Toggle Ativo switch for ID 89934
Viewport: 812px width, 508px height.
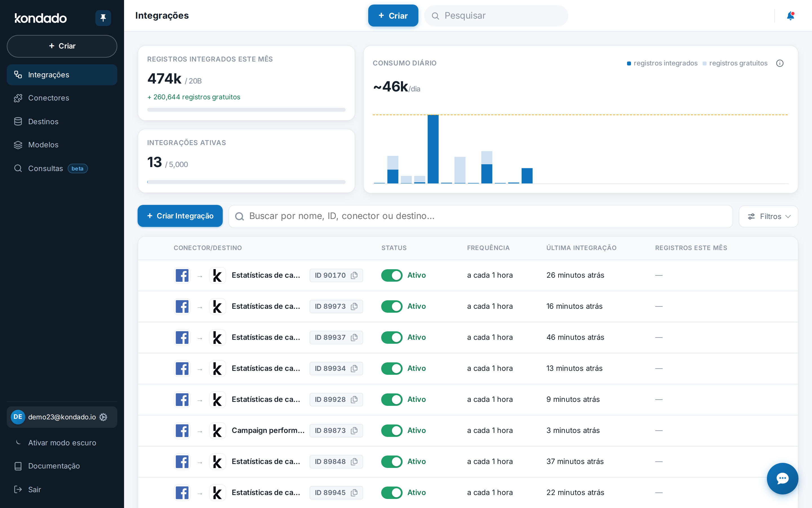pyautogui.click(x=392, y=369)
